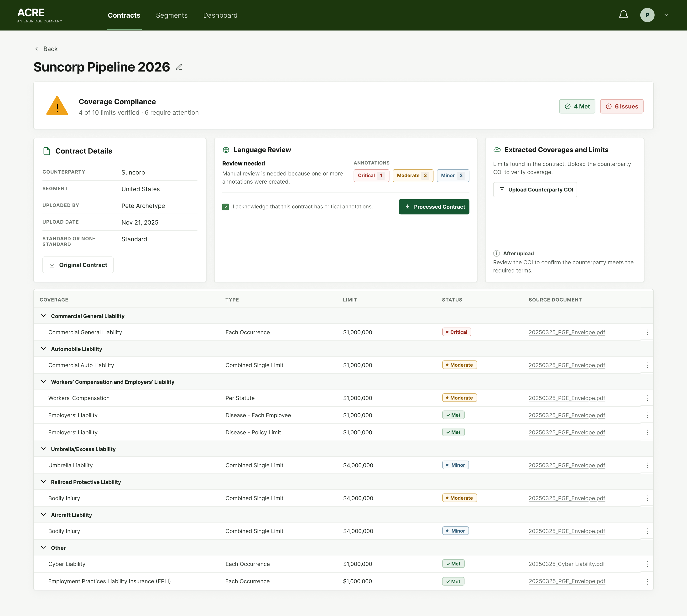The image size is (687, 616).
Task: Click the Suncorp counterparty value
Action: pos(133,172)
